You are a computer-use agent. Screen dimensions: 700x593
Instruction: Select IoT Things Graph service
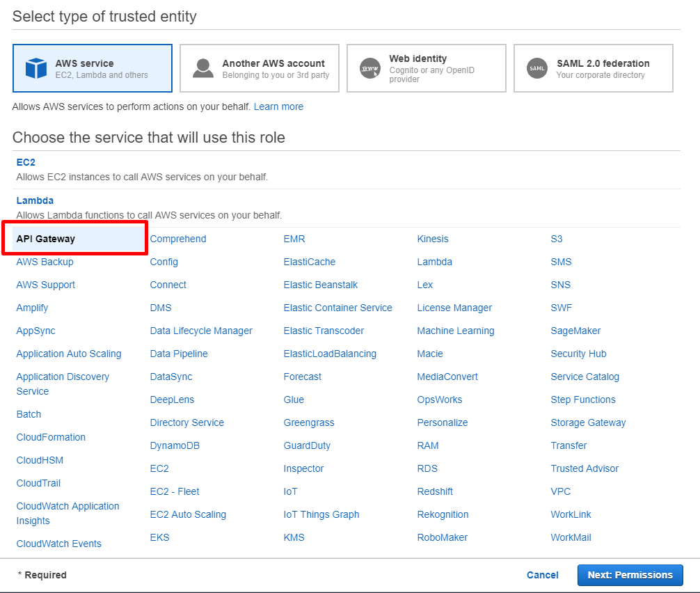pyautogui.click(x=321, y=515)
